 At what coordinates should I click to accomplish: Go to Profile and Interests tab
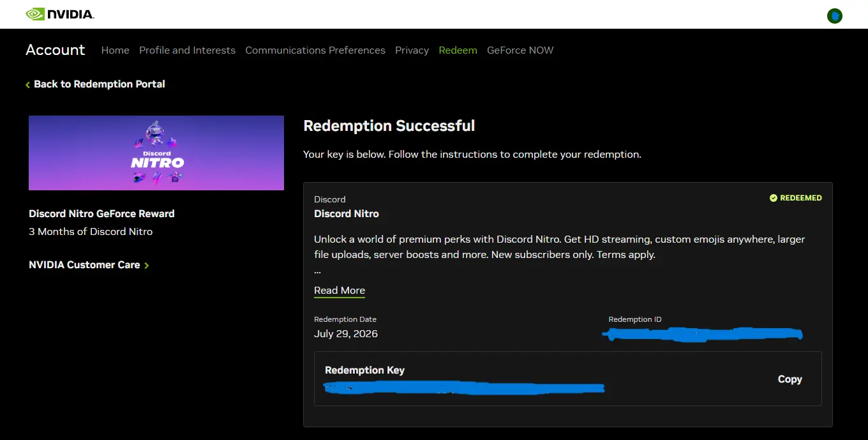pyautogui.click(x=187, y=50)
